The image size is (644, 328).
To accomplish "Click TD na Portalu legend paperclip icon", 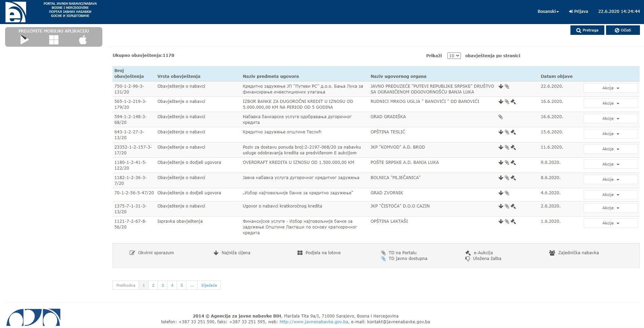I will (383, 253).
